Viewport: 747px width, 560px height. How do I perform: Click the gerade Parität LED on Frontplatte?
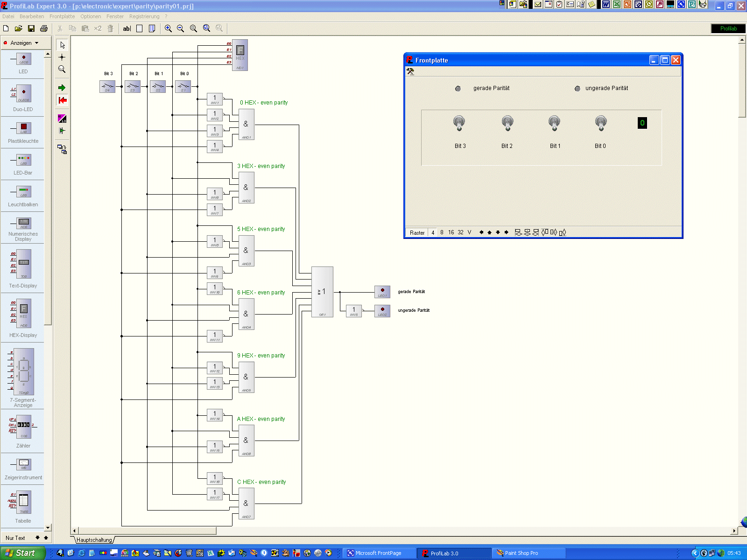click(x=458, y=89)
